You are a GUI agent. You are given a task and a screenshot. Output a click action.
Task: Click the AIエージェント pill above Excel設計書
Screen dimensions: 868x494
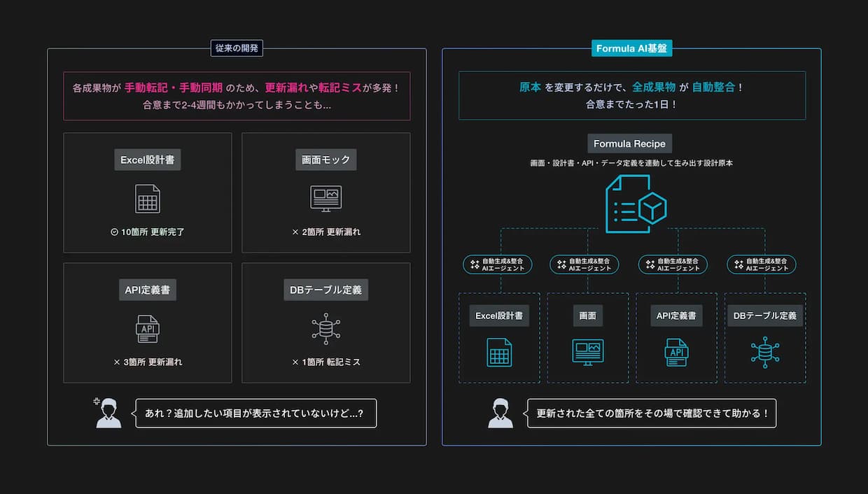(498, 264)
